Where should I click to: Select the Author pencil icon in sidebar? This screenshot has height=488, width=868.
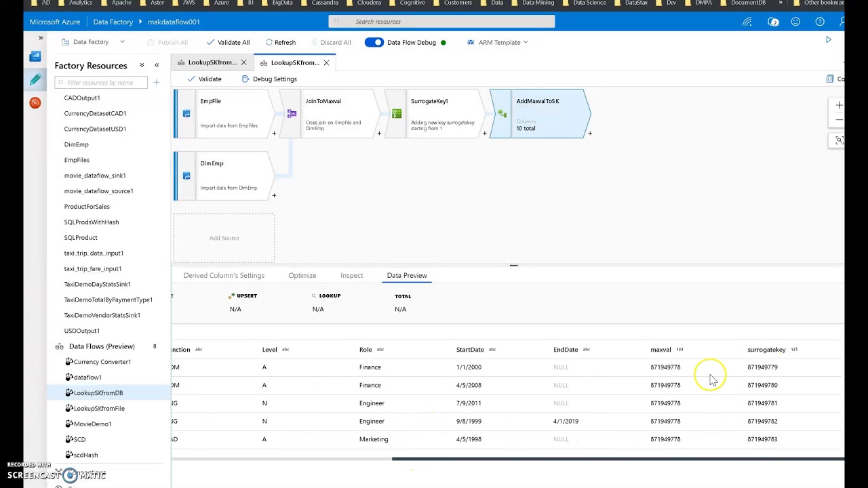tap(35, 79)
